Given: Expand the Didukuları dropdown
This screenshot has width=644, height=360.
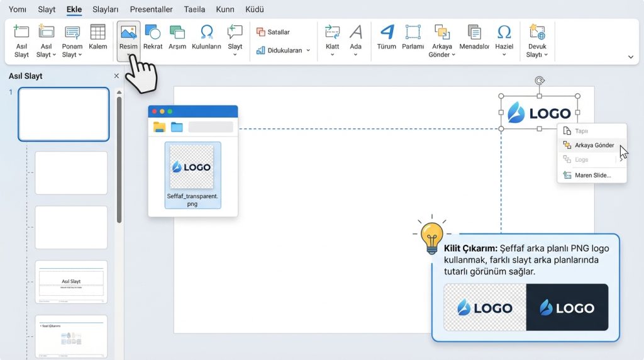Looking at the screenshot, I should (x=308, y=50).
